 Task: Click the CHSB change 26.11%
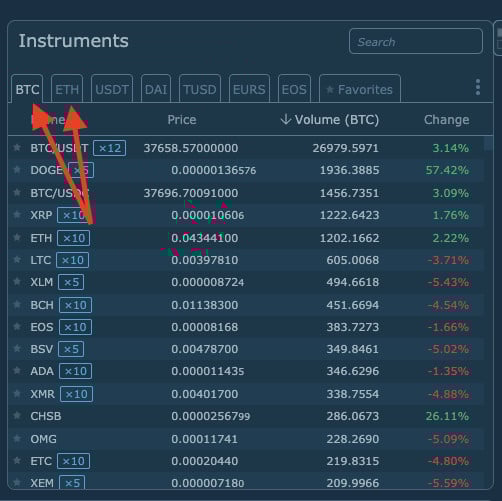click(447, 416)
